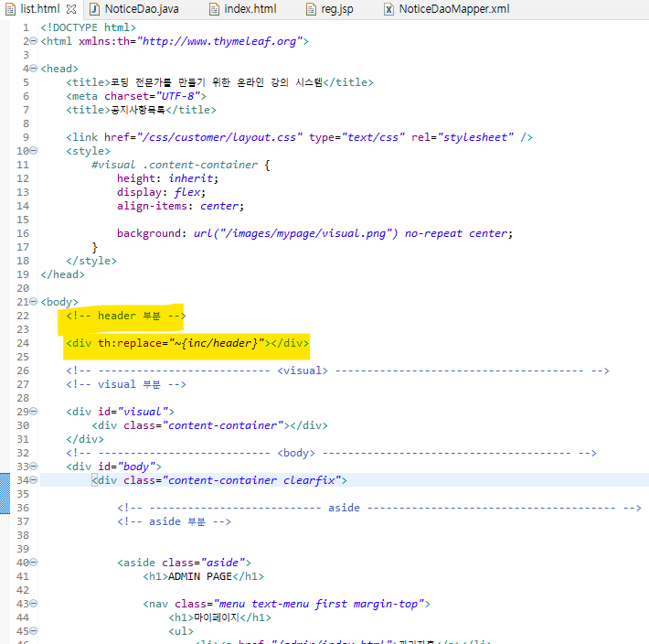The width and height of the screenshot is (649, 644).
Task: Click the "align-items: center;" CSS line
Action: [x=180, y=206]
